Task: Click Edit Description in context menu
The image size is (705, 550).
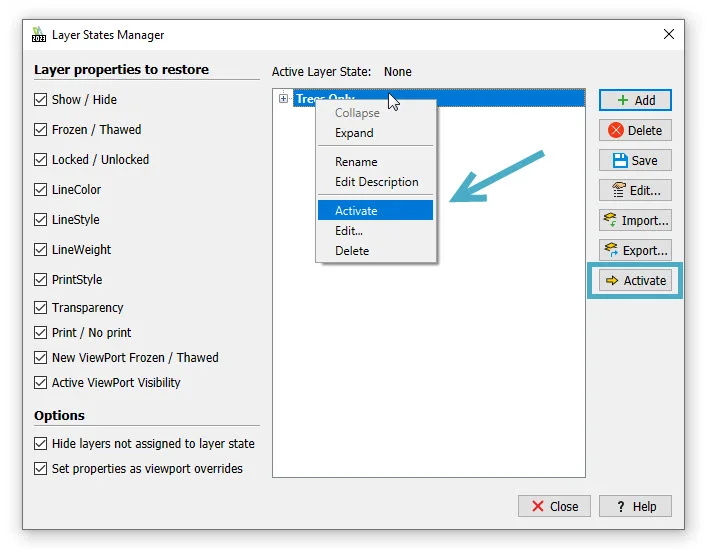Action: pyautogui.click(x=376, y=182)
